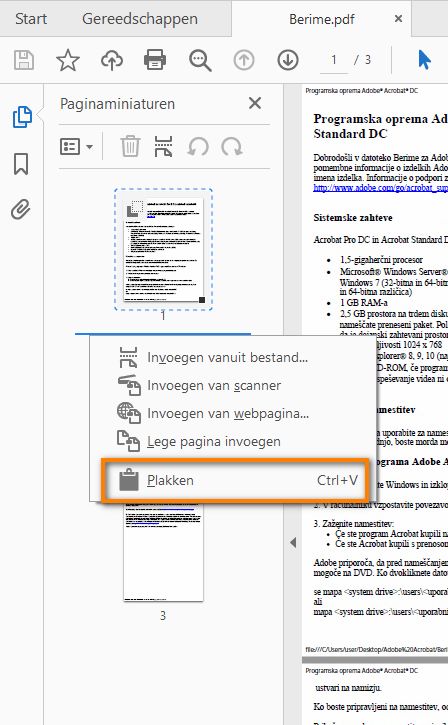Open the Bookmarks side panel icon
448x725 pixels.
point(21,164)
